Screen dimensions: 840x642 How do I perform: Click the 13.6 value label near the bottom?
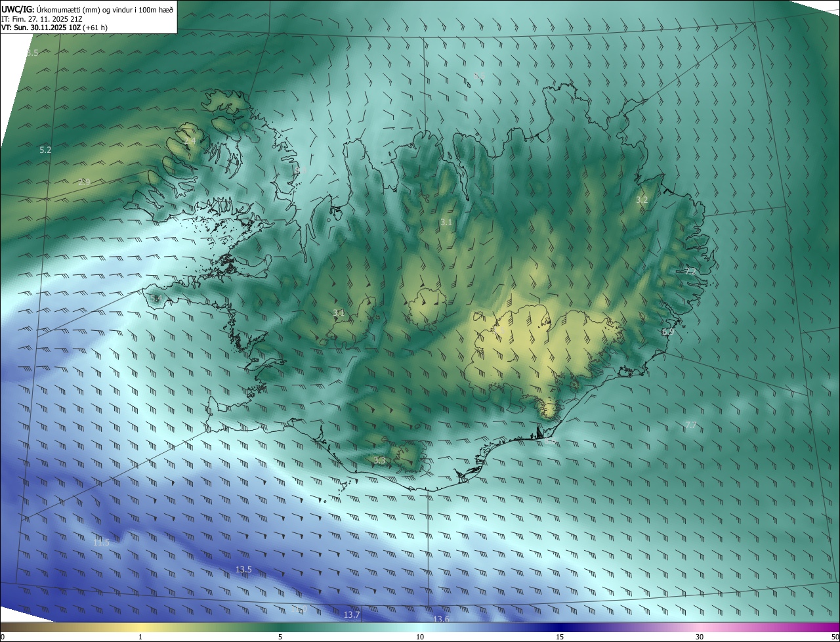coord(441,619)
